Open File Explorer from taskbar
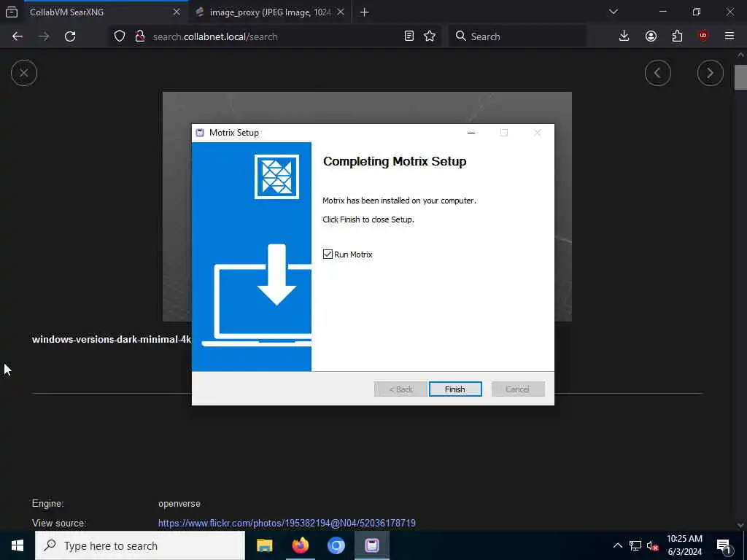Viewport: 747px width, 560px height. pos(264,545)
